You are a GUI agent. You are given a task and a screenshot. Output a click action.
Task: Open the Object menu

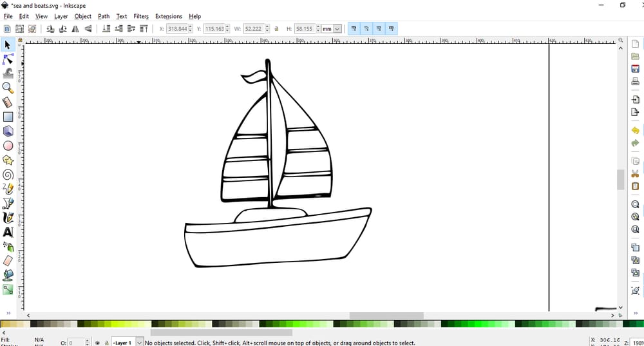pyautogui.click(x=82, y=16)
